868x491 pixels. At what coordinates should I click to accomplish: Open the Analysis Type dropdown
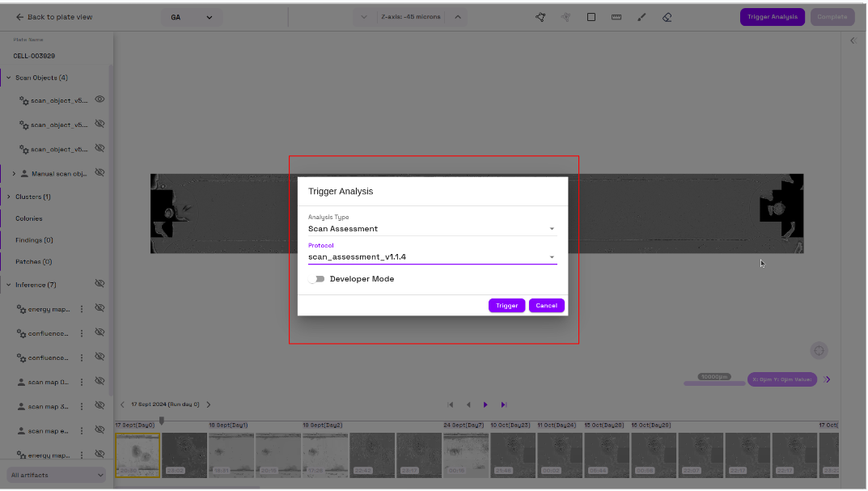[x=432, y=229]
